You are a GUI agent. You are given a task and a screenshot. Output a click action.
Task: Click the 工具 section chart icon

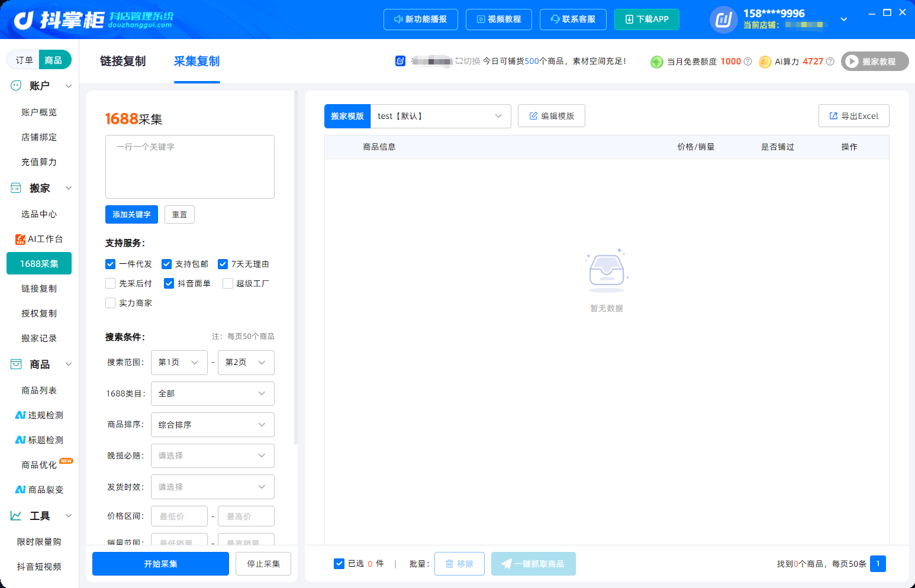click(16, 516)
